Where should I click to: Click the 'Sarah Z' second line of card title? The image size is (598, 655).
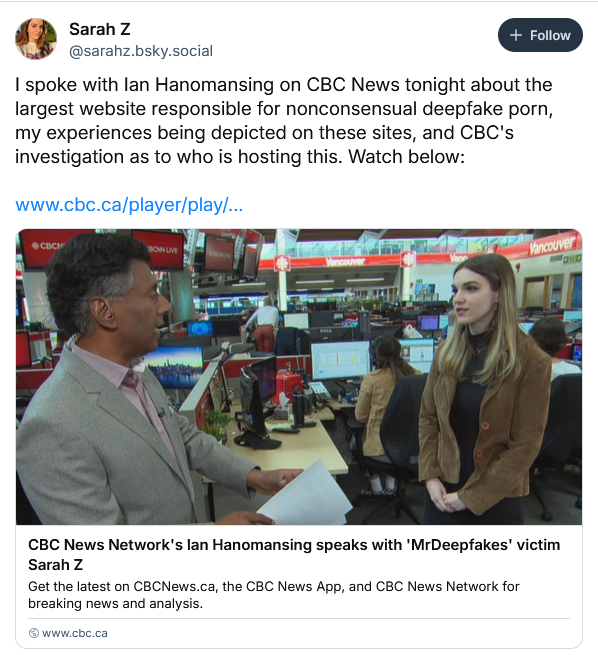(56, 565)
